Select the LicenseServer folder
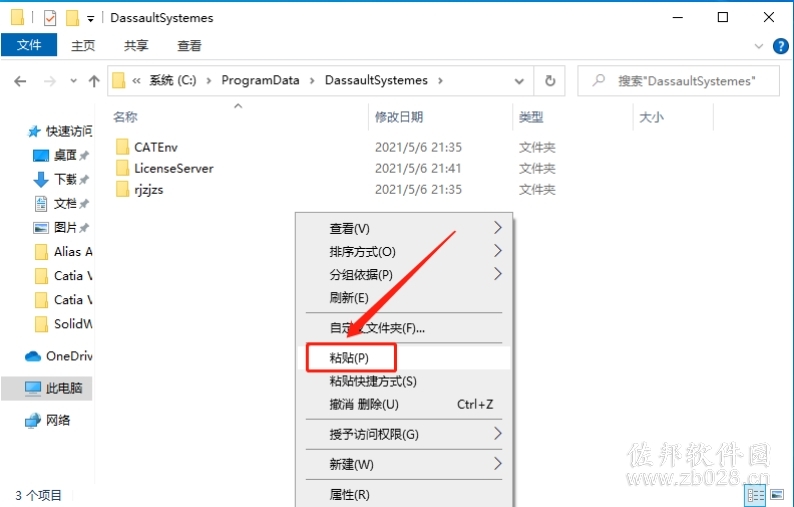 click(x=174, y=168)
